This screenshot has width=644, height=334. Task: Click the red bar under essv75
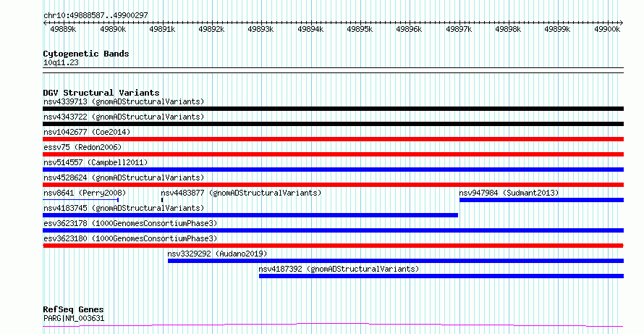coord(333,154)
